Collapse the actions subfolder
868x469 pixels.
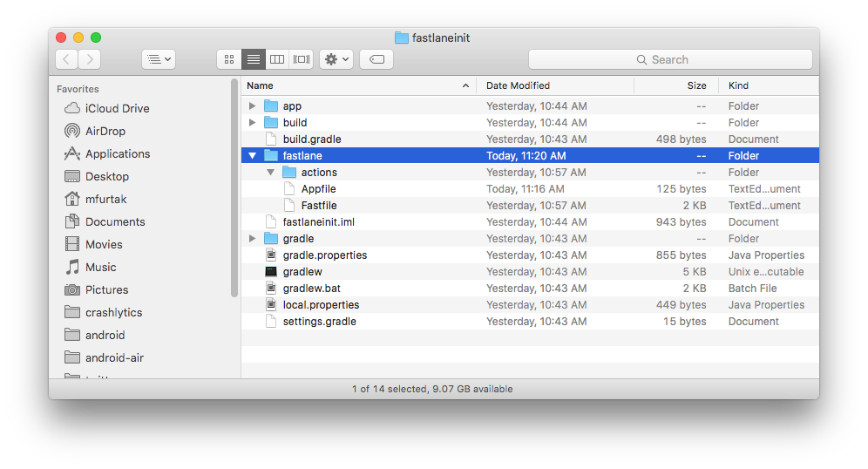point(270,173)
